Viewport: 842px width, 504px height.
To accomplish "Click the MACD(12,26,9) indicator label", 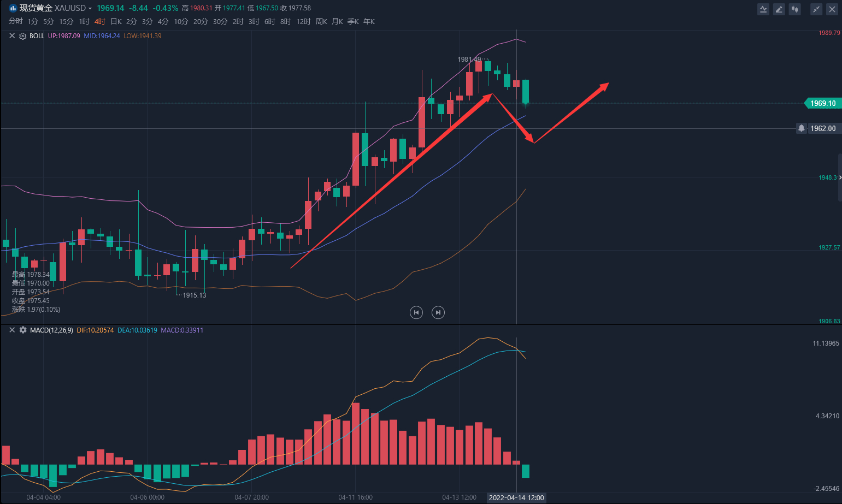I will (x=51, y=330).
